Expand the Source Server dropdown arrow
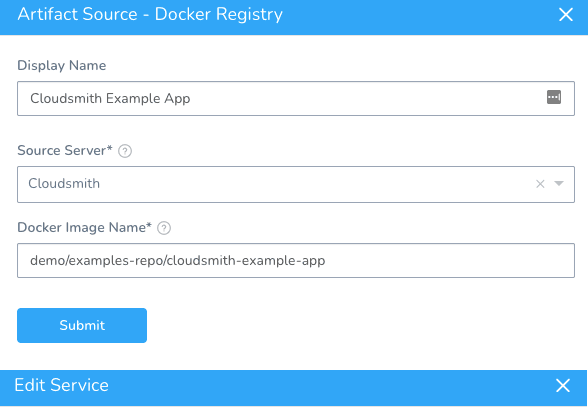Screen dimensions: 588x407 559,183
